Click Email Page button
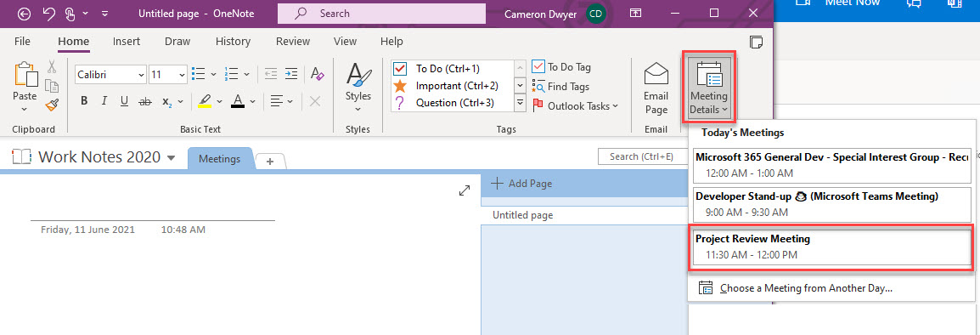Screen dimensions: 980x335 point(656,88)
